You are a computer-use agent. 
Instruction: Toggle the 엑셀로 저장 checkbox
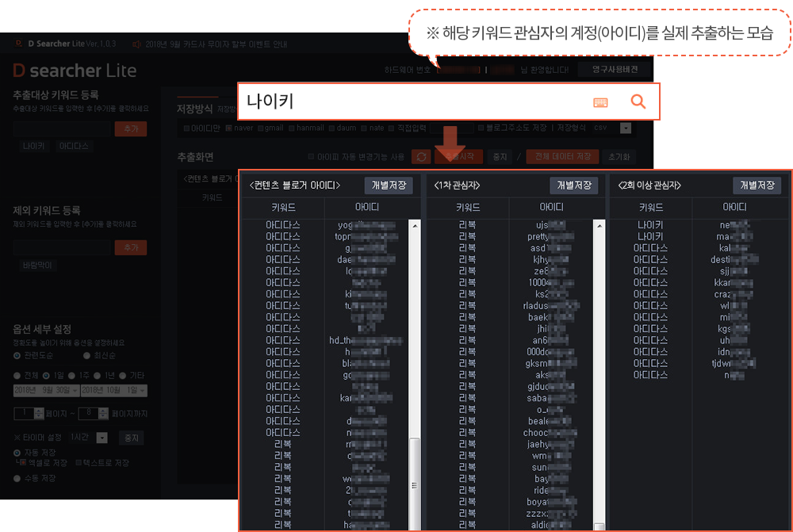23,463
